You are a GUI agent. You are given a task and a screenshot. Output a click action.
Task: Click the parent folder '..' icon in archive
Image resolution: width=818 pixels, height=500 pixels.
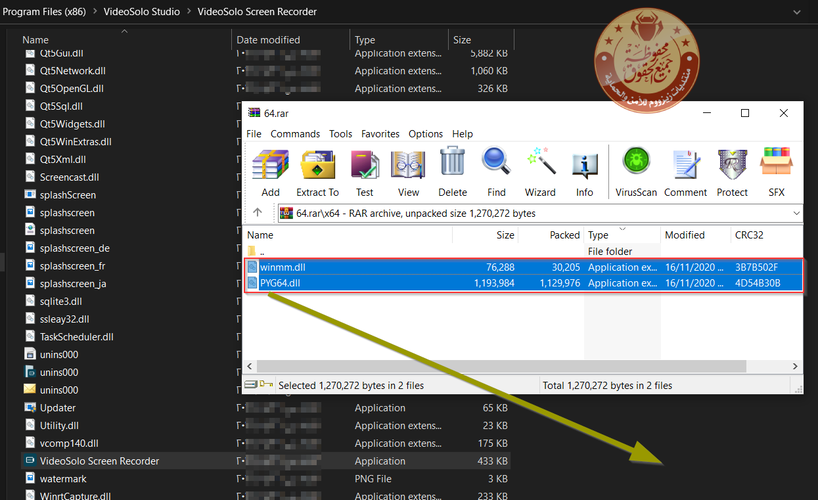[x=252, y=251]
